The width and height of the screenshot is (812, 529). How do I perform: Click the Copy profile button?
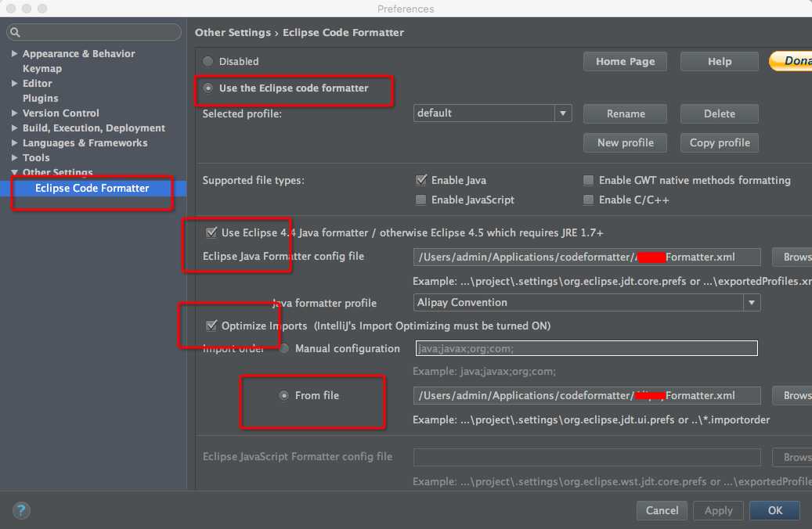coord(720,143)
